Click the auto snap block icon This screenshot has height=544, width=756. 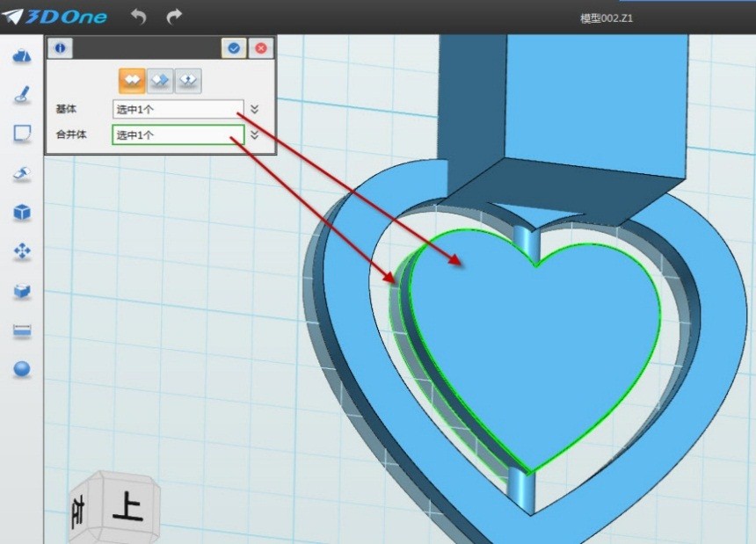[x=22, y=291]
